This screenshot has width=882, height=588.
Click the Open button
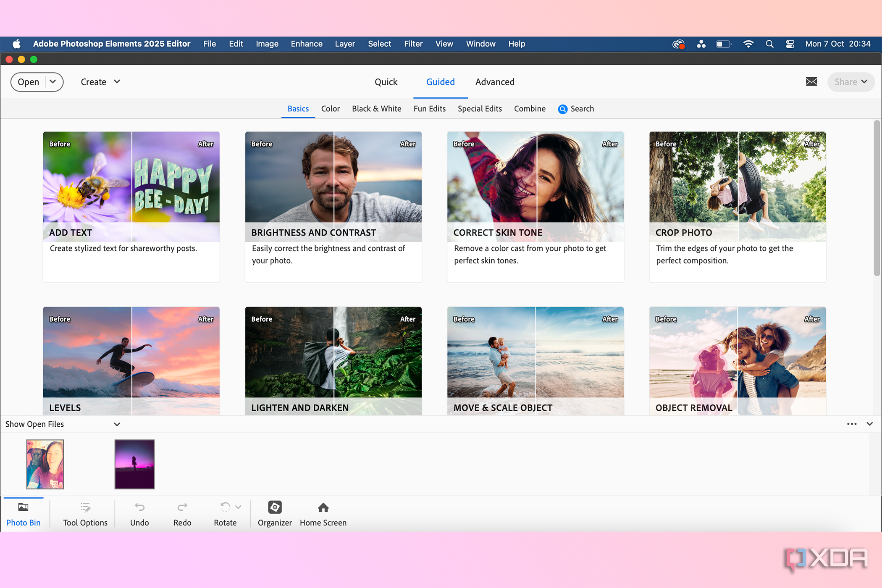(29, 82)
